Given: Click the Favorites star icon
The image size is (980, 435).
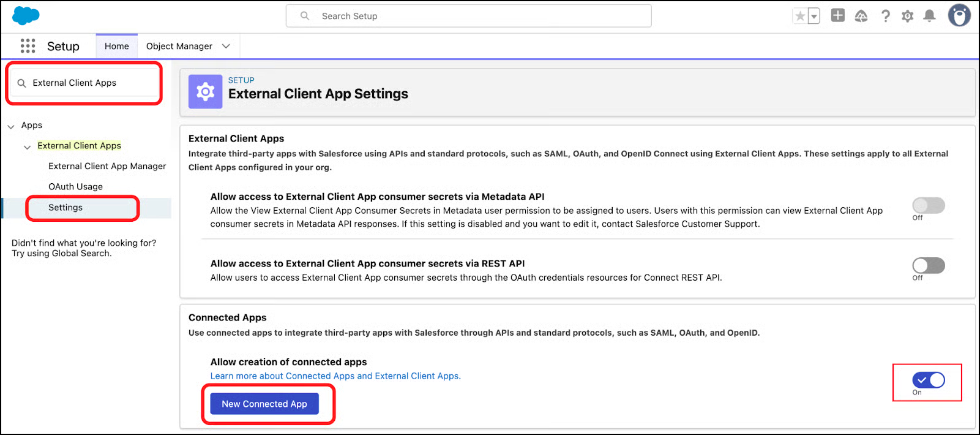Looking at the screenshot, I should (x=799, y=17).
